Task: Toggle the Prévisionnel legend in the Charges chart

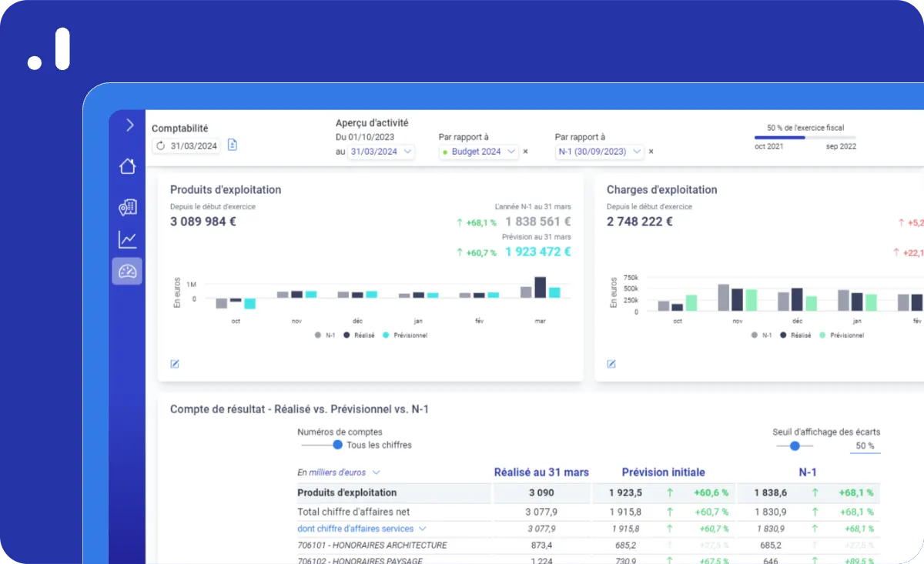Action: tap(842, 335)
